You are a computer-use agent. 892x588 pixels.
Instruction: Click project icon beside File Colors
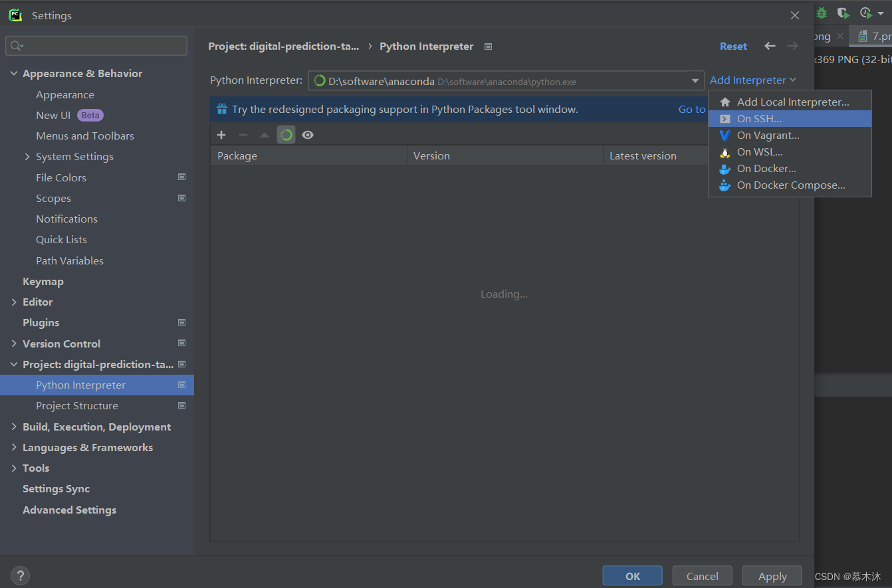(x=182, y=177)
